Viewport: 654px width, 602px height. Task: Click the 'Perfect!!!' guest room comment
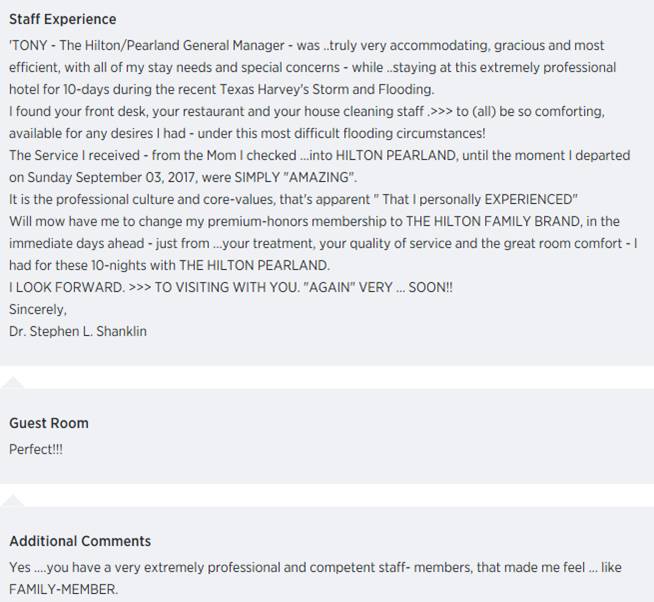point(36,449)
